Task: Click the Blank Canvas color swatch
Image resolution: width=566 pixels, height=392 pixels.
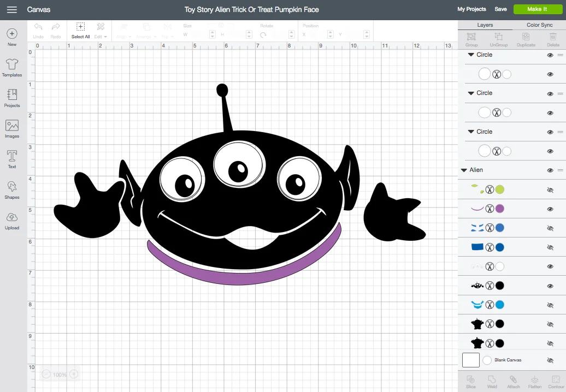Action: pos(487,360)
